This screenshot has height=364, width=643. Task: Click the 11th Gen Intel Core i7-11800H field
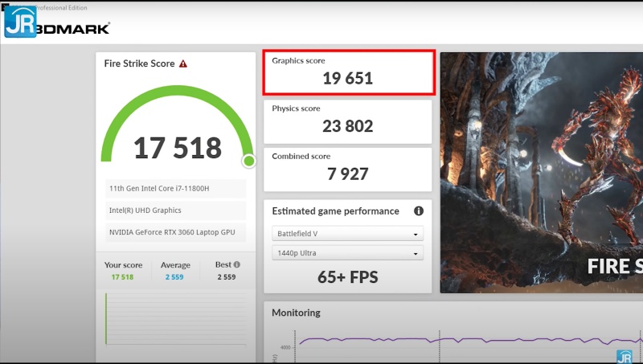tap(175, 189)
